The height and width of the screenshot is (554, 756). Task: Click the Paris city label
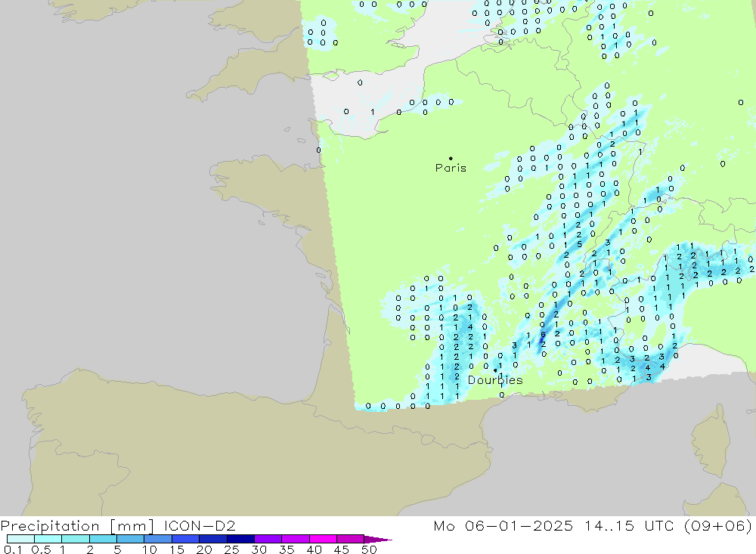[451, 168]
